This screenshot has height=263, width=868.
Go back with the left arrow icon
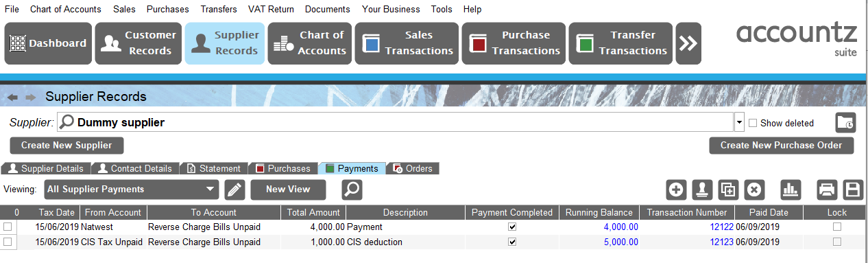[12, 97]
